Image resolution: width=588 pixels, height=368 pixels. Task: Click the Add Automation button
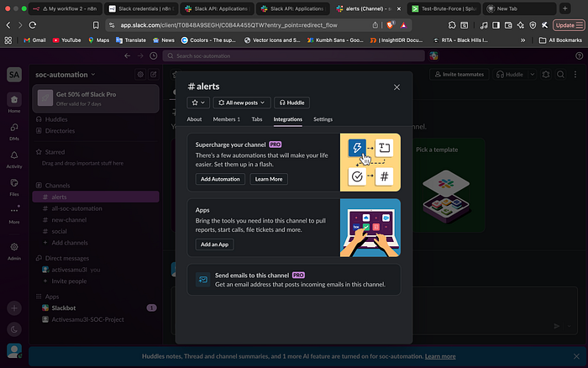point(220,179)
